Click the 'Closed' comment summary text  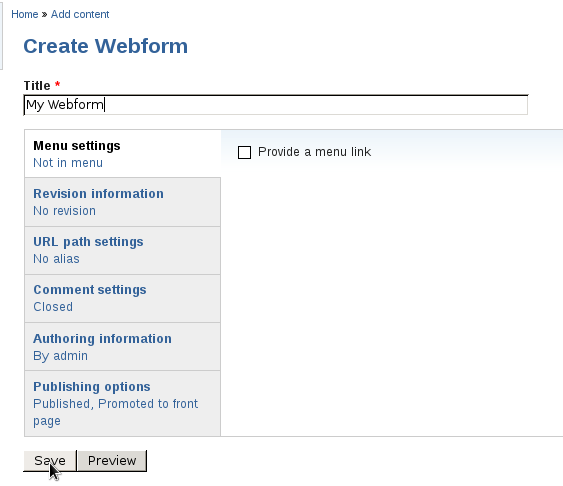point(53,307)
